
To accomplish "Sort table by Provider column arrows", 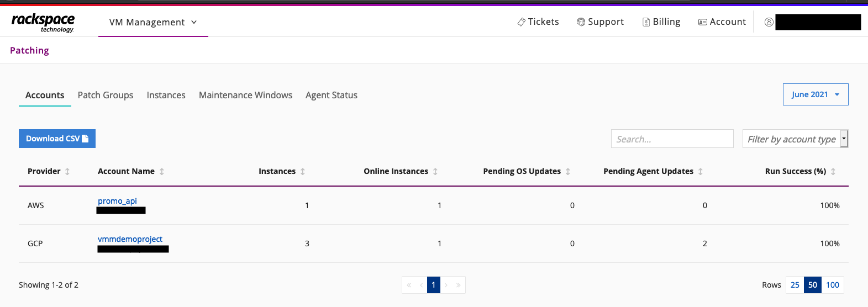I will (67, 171).
